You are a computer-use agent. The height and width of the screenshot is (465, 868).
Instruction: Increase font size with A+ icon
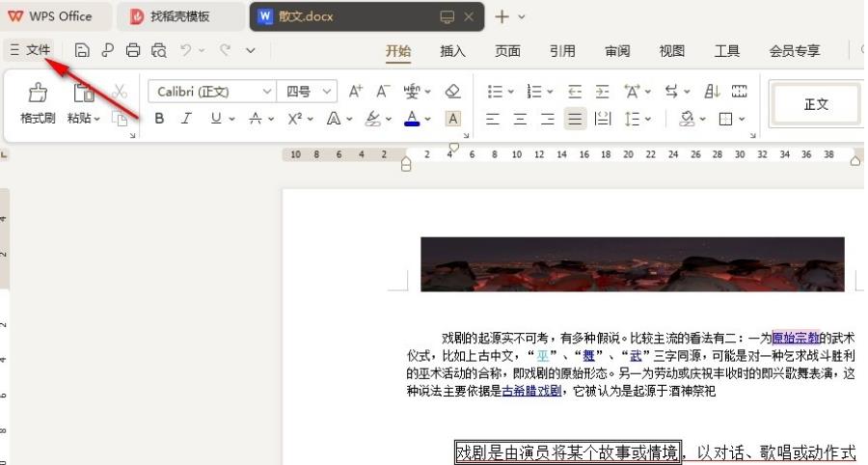point(355,92)
